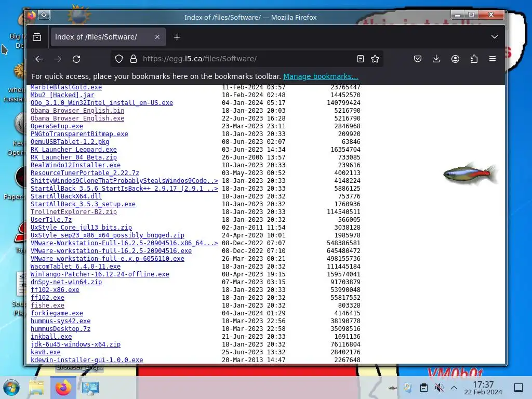The width and height of the screenshot is (532, 399).
Task: Open the Extensions puzzle icon
Action: point(474,59)
